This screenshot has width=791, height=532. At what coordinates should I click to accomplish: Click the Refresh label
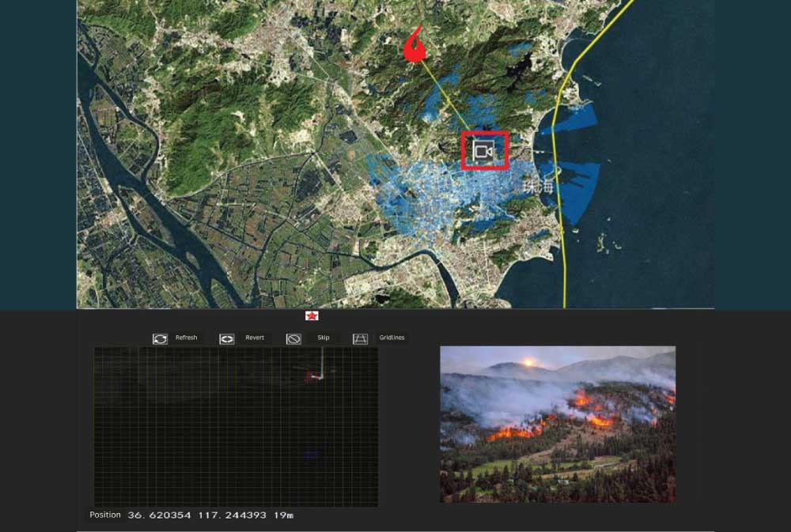coord(186,338)
